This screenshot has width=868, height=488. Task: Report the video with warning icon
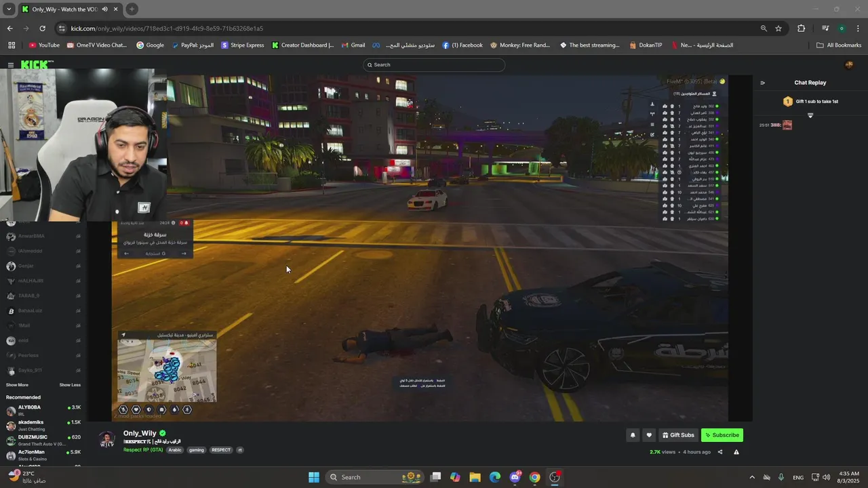736,452
